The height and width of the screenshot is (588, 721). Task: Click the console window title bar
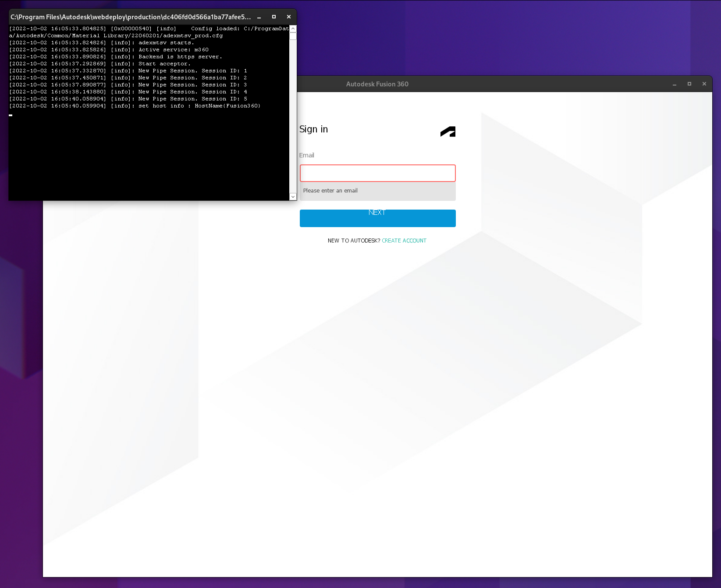[x=131, y=17]
